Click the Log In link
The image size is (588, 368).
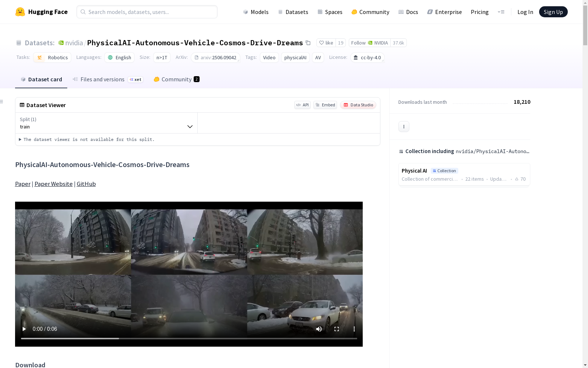(525, 12)
